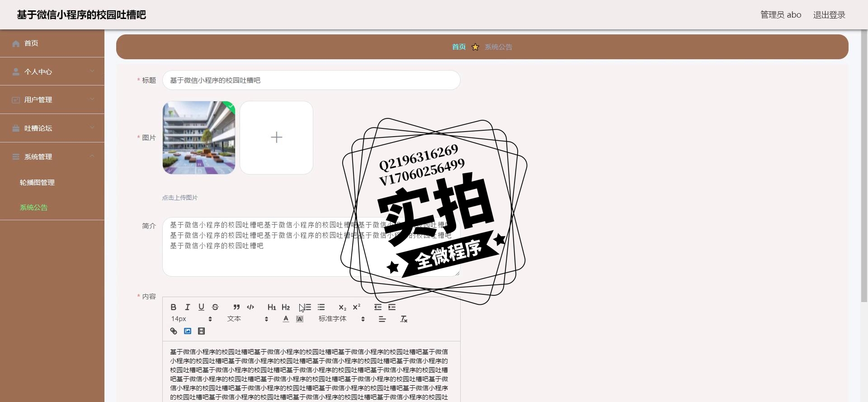Decrease paragraph indent

coord(377,307)
